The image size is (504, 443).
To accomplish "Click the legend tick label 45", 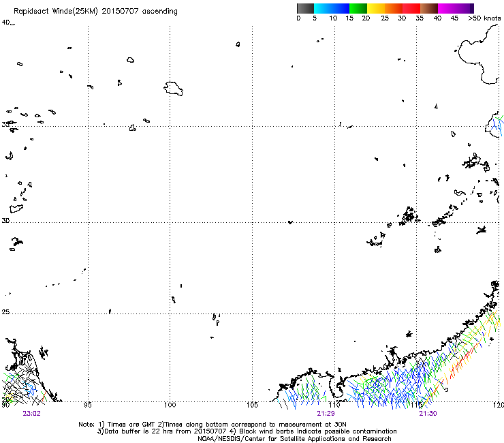I will click(x=454, y=18).
